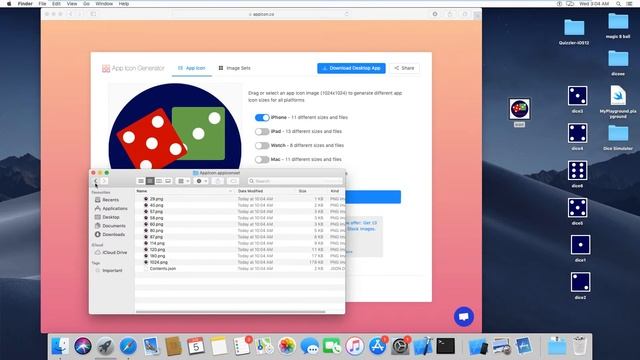The height and width of the screenshot is (360, 640).
Task: Select the Contents.json file row
Action: [x=240, y=269]
